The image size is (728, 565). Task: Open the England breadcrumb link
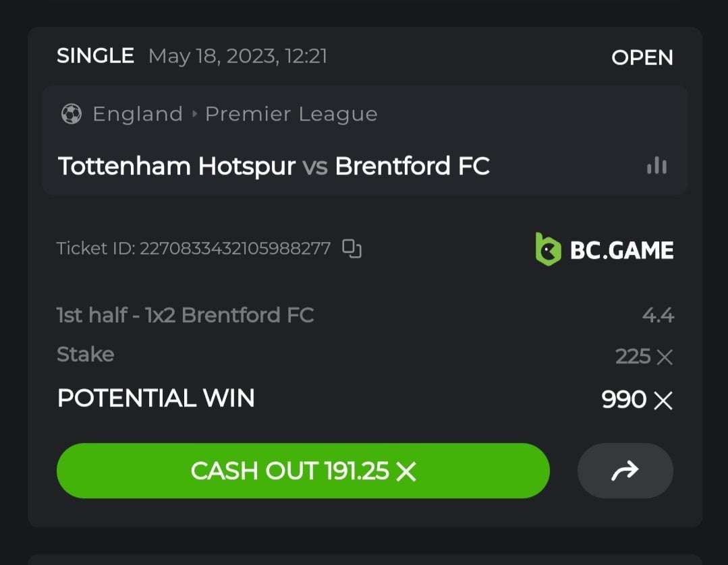[x=138, y=114]
